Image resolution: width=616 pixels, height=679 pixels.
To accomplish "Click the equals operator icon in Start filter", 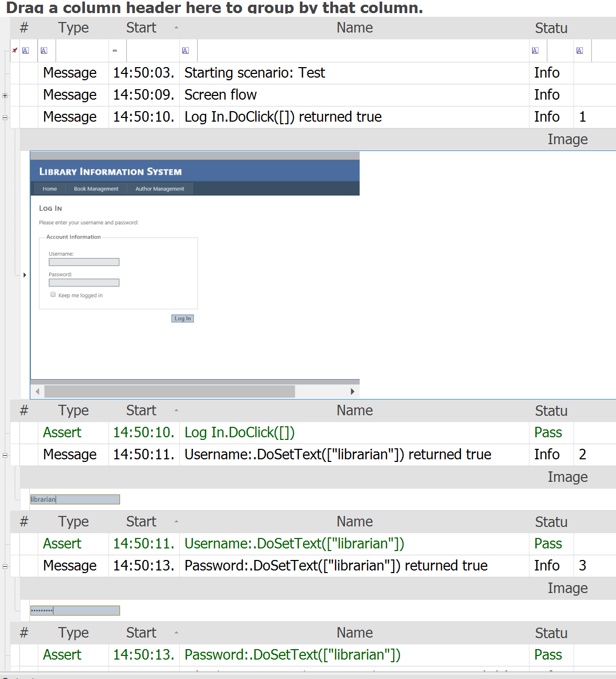I will click(x=115, y=51).
